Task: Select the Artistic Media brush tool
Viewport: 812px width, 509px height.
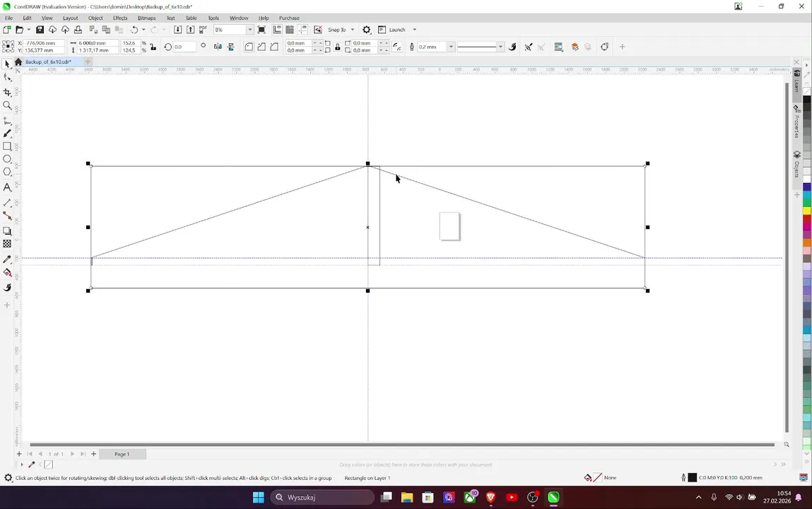Action: [x=7, y=134]
